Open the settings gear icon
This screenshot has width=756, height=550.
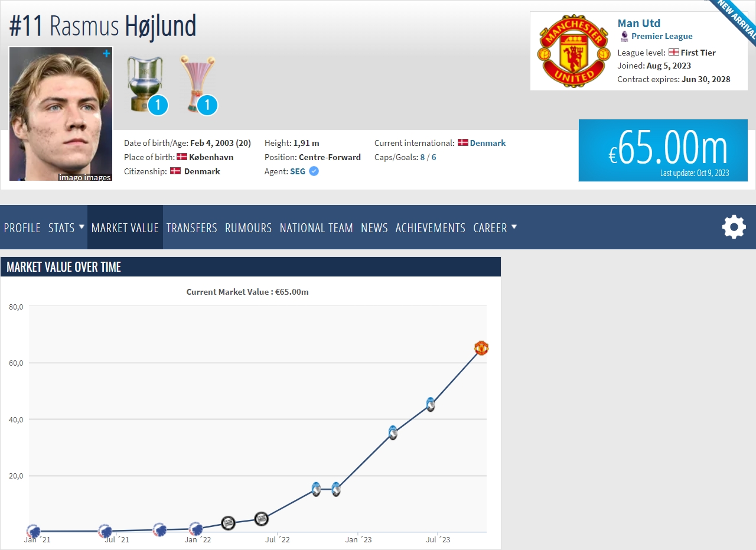click(734, 227)
